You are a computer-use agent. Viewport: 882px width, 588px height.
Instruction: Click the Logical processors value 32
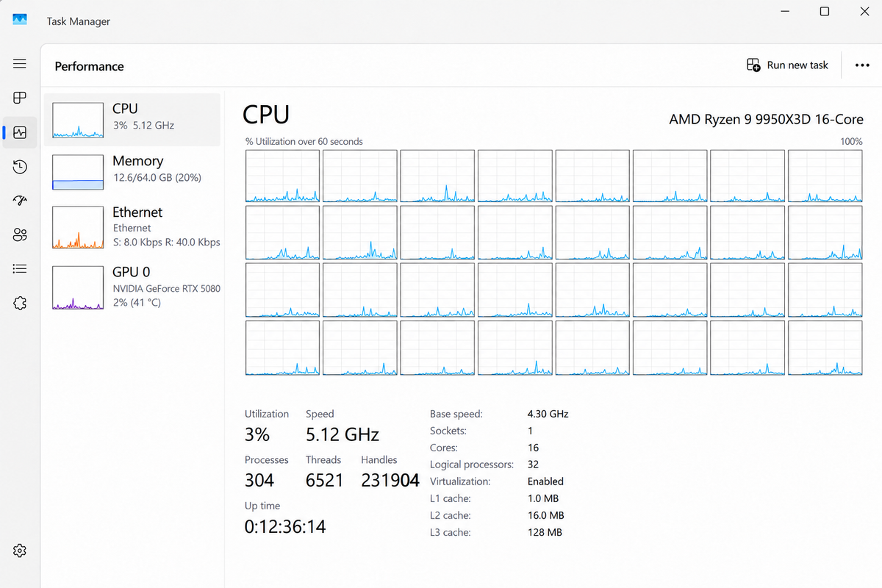pos(534,465)
